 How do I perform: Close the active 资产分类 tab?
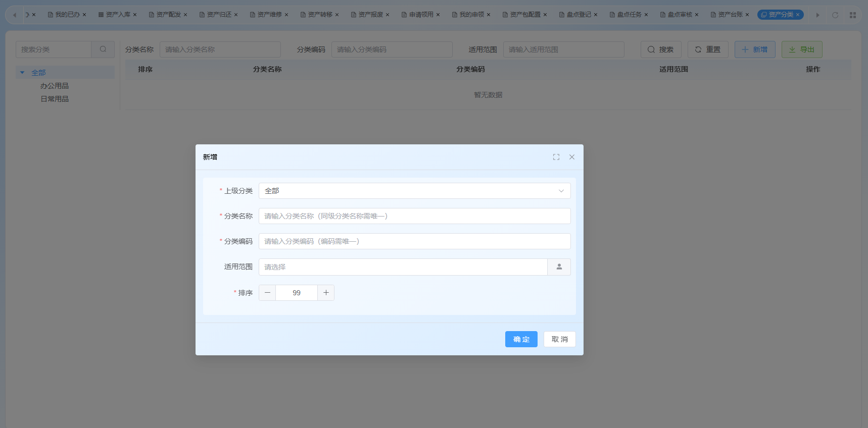[x=798, y=15]
